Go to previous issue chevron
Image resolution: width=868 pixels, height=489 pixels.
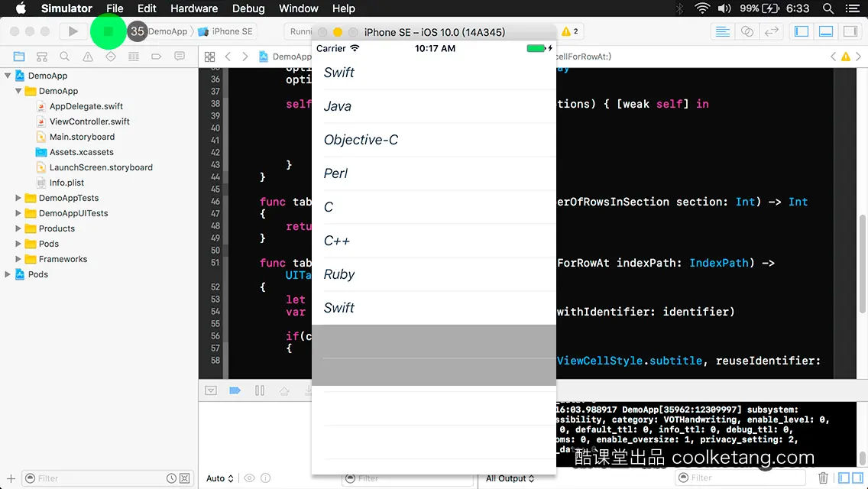(833, 57)
